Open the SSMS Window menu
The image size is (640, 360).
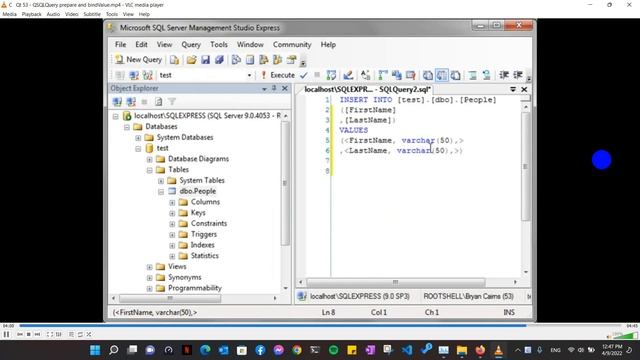(250, 44)
